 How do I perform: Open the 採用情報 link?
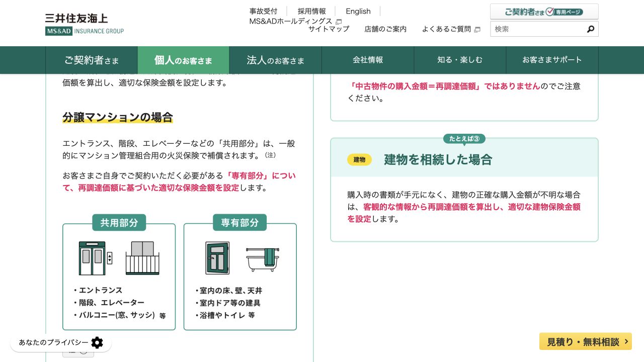click(312, 11)
